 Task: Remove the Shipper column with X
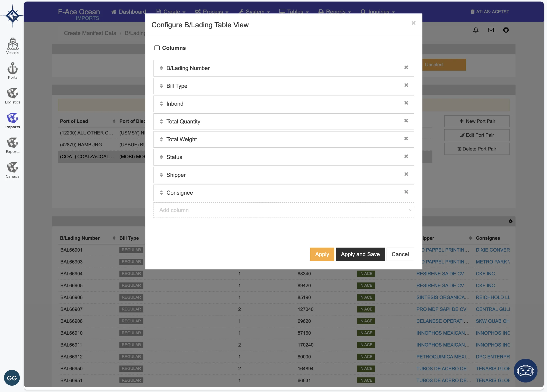click(406, 174)
